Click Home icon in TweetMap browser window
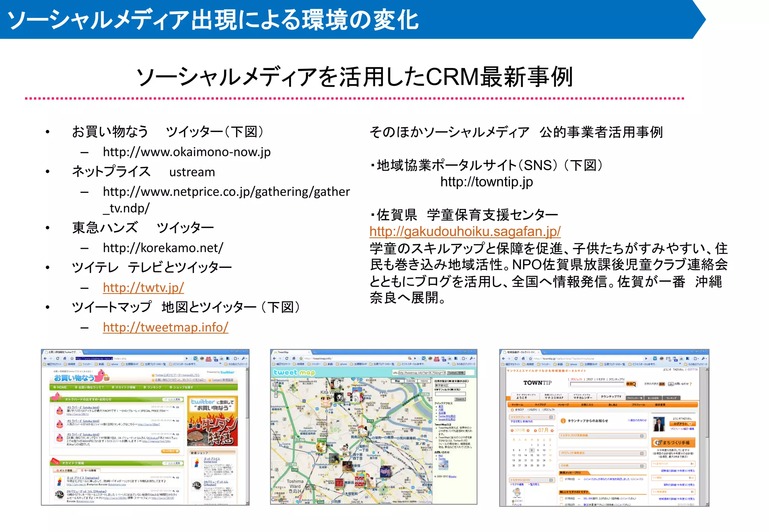769x532 pixels. point(294,359)
